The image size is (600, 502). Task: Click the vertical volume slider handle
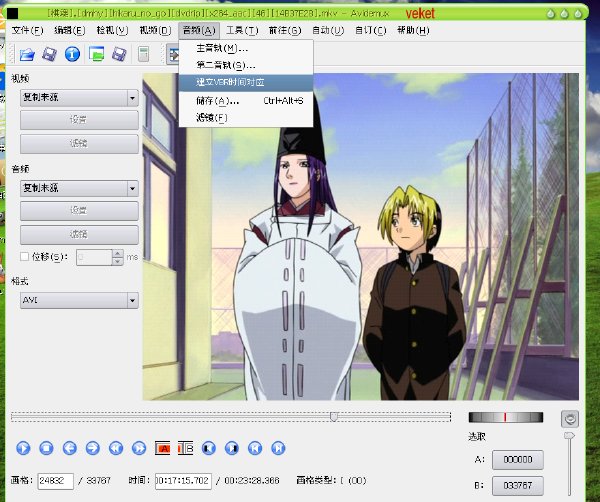569,435
